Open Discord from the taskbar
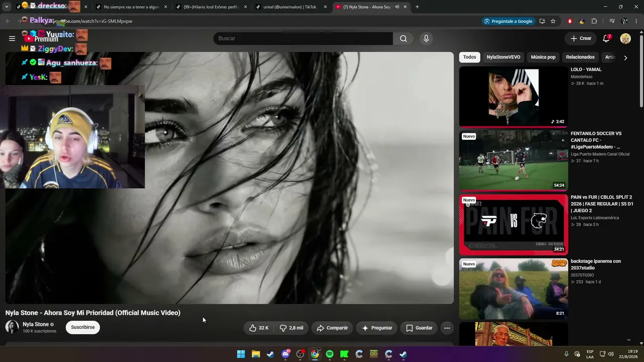The image size is (644, 362). [x=285, y=354]
